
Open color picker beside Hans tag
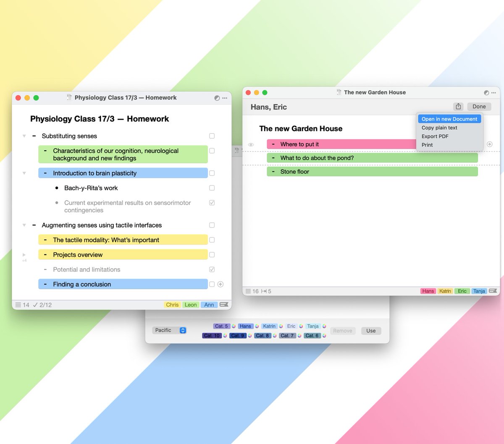[x=257, y=326]
